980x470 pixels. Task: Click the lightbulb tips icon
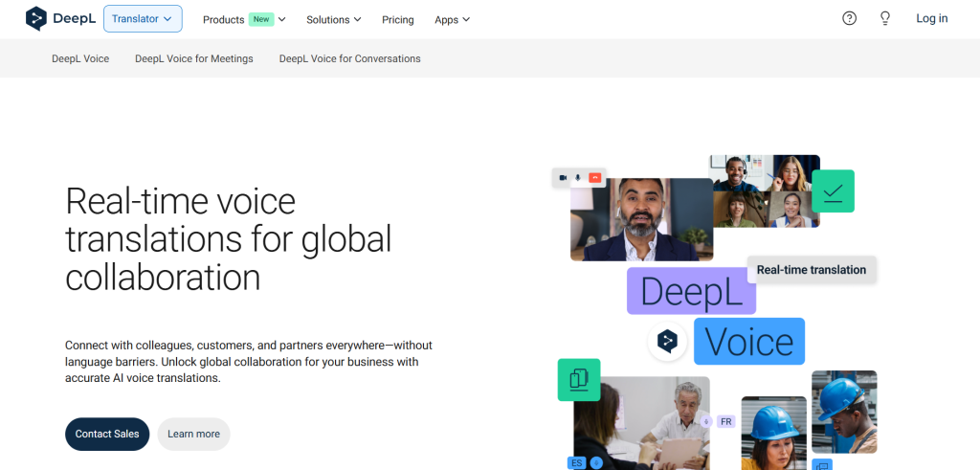tap(885, 18)
